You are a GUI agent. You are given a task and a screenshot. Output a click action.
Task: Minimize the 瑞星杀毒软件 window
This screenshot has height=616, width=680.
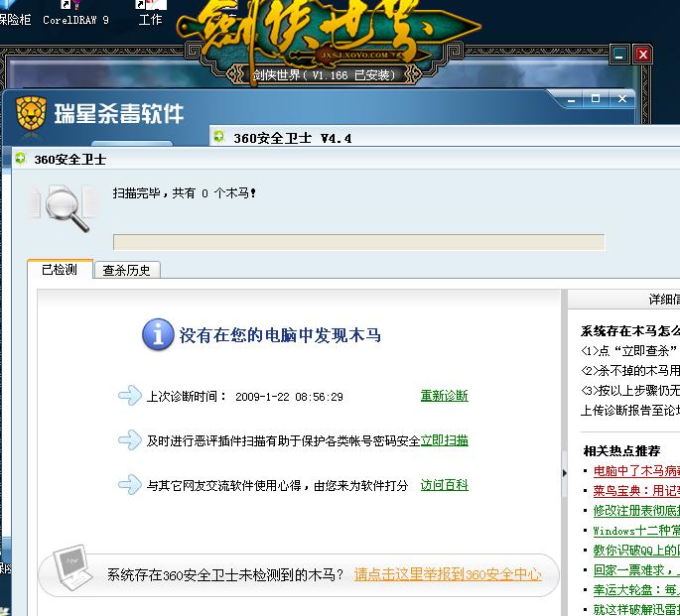pos(572,99)
